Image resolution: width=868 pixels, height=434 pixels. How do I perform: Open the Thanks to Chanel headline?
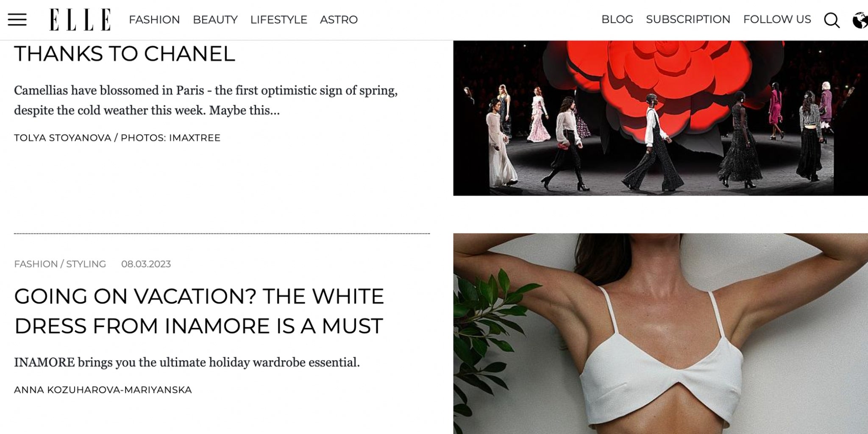[x=125, y=54]
